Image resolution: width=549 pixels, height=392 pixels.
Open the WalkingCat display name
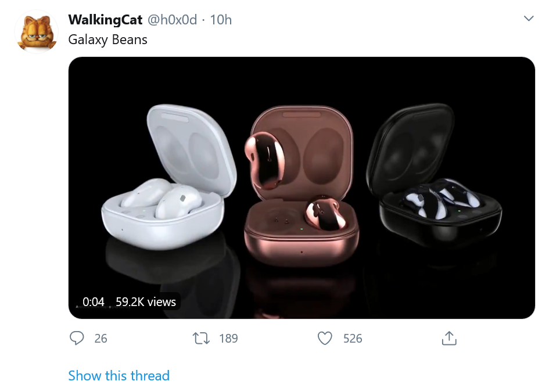[105, 20]
